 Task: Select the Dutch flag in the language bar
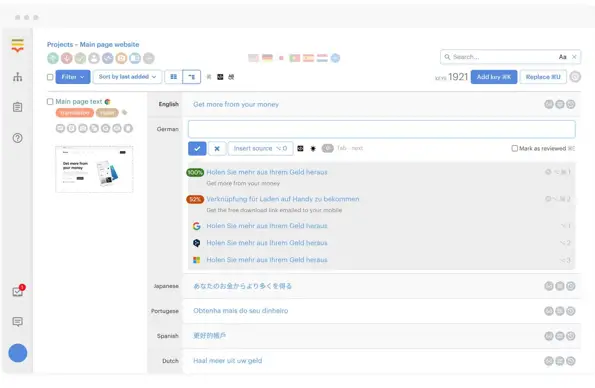click(x=322, y=58)
